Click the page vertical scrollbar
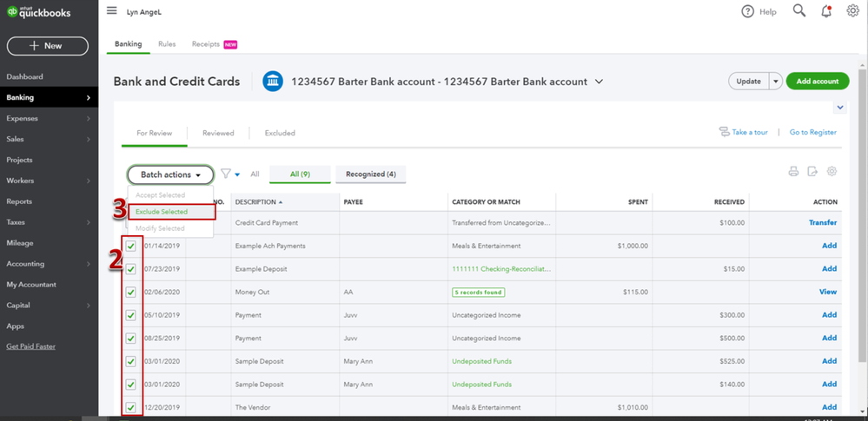Screen dimensions: 868x421 point(863,216)
